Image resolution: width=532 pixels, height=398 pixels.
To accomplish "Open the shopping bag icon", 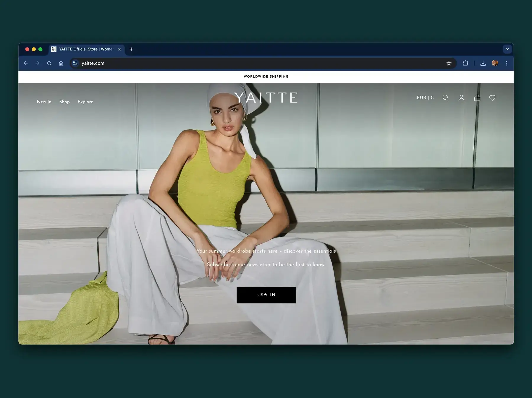I will point(477,98).
